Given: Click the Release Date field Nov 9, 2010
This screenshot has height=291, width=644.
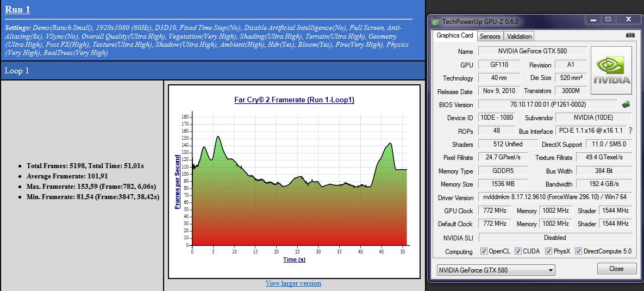Looking at the screenshot, I should point(499,91).
